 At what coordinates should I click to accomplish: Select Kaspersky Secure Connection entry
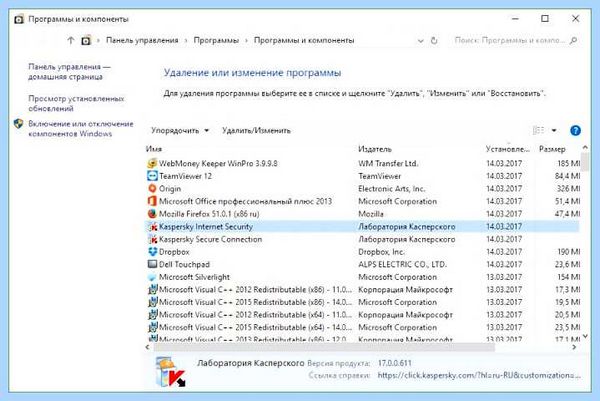pos(362,239)
